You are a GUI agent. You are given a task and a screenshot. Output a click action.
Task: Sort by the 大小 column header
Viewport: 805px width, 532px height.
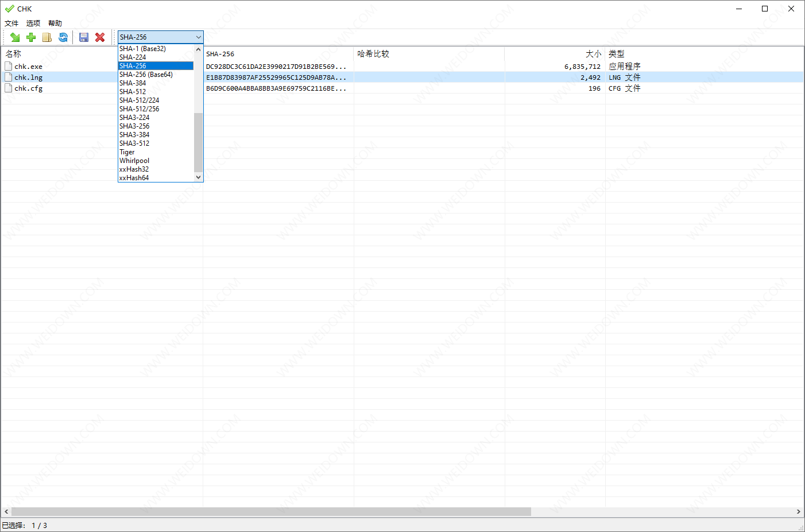(555, 54)
